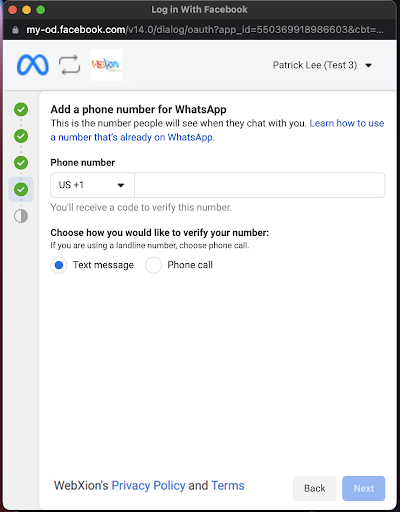Viewport: 400px width, 512px height.
Task: Open WebXion's Terms link
Action: pos(228,486)
